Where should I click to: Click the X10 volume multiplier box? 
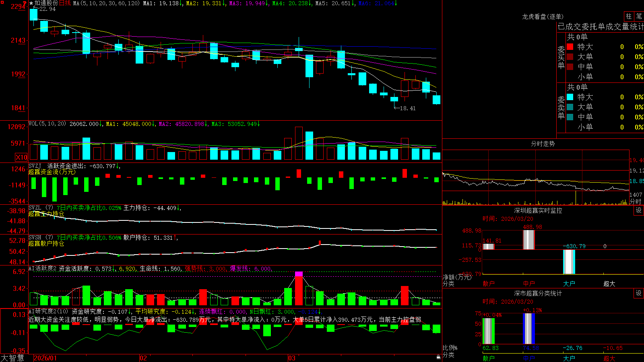(x=21, y=157)
